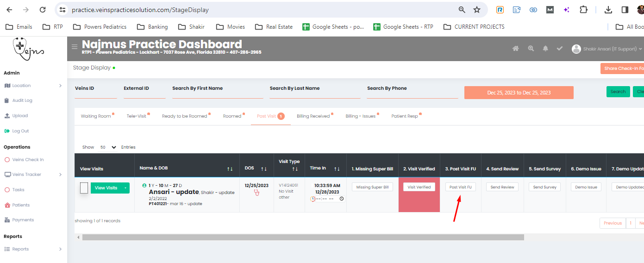This screenshot has height=263, width=644.
Task: Click the horizontal table scrollbar
Action: pyautogui.click(x=303, y=237)
